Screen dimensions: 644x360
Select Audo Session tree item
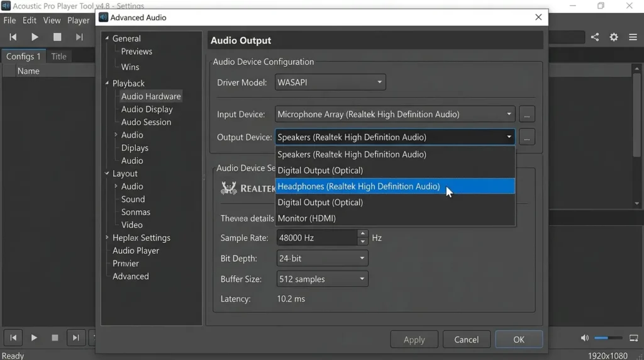[146, 122]
